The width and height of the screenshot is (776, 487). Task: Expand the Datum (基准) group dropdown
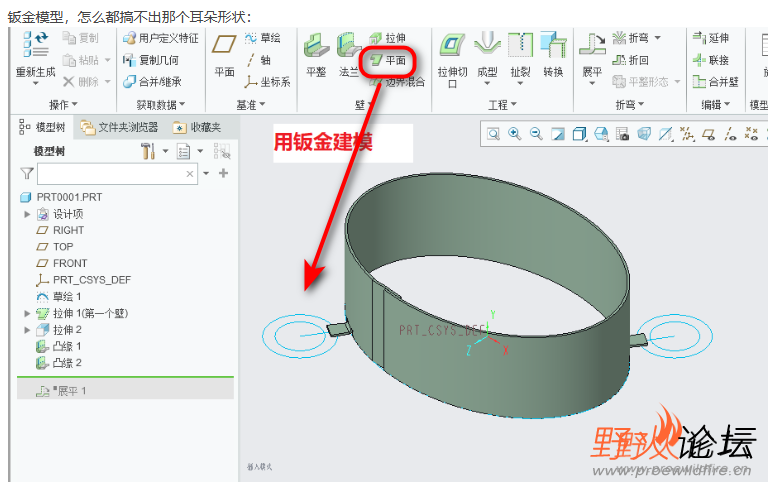(251, 105)
